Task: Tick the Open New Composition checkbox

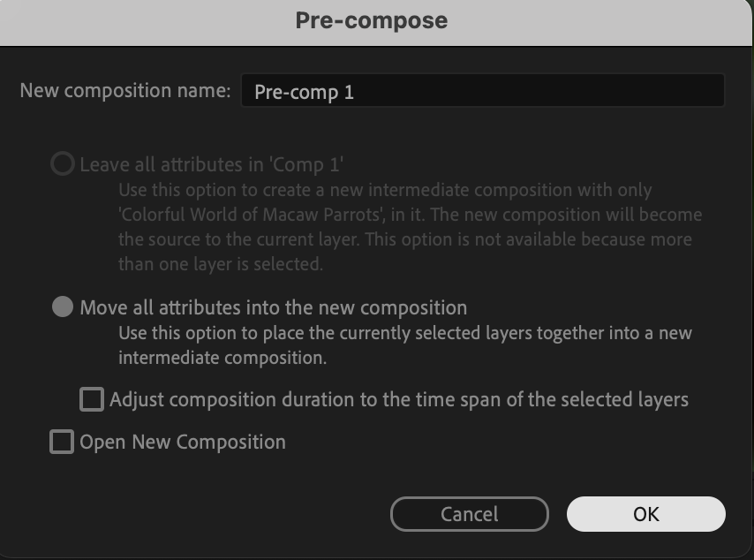Action: [x=62, y=442]
